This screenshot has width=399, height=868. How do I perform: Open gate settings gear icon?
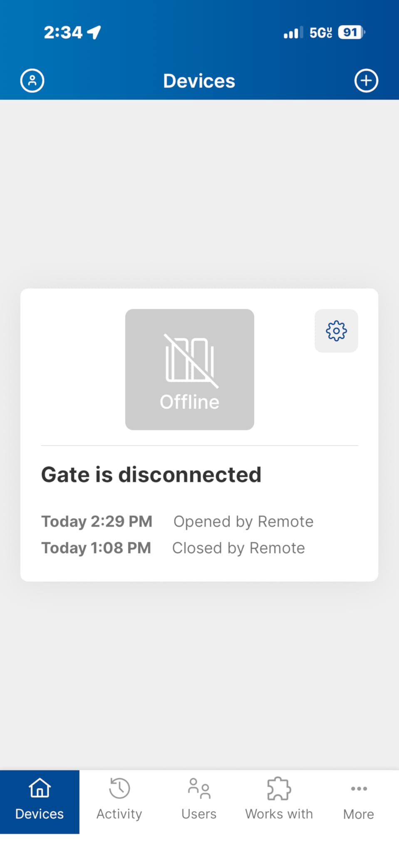(x=336, y=331)
